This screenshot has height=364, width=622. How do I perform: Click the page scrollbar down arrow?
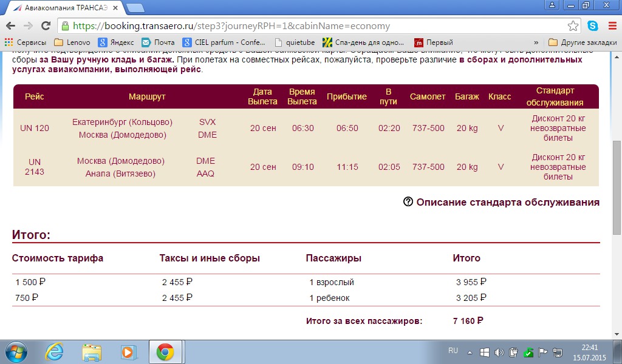coord(617,334)
